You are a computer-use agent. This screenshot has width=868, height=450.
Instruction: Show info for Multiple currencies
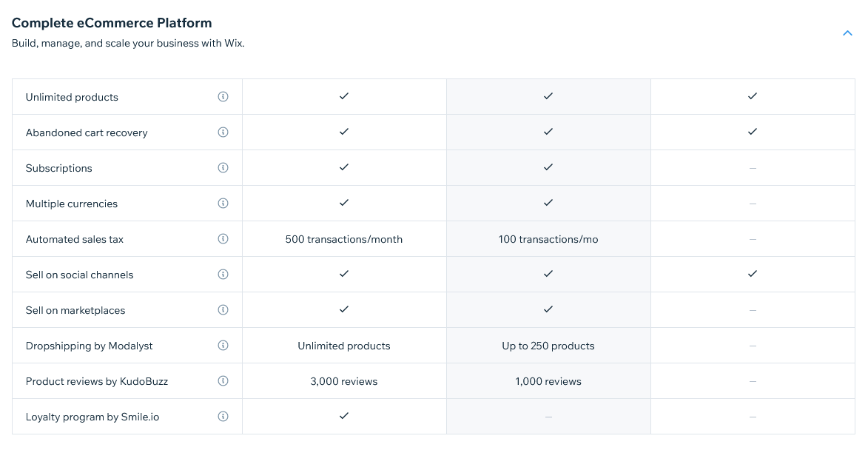click(x=223, y=204)
